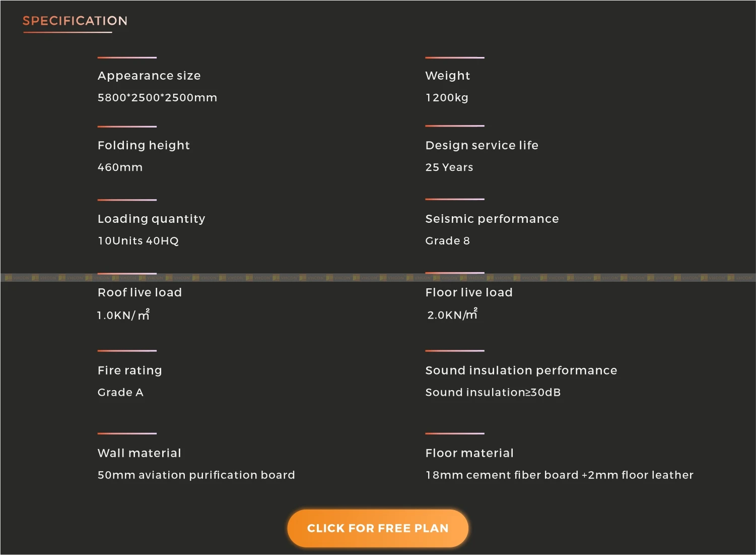Select the 10Units 40HQ value

click(138, 241)
